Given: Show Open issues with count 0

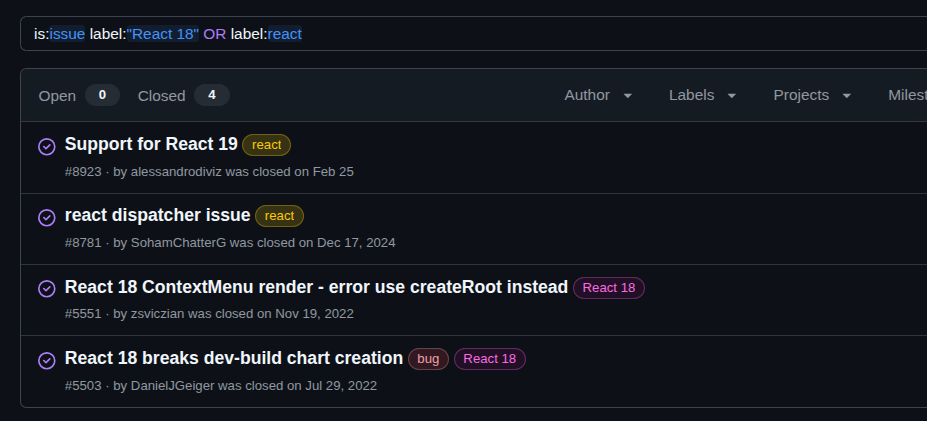Looking at the screenshot, I should click(x=78, y=96).
